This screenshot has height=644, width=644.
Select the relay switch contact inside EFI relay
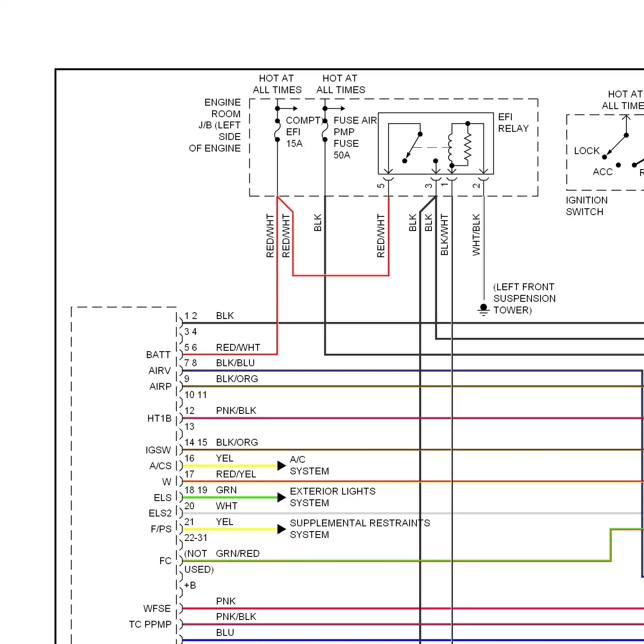(x=412, y=147)
